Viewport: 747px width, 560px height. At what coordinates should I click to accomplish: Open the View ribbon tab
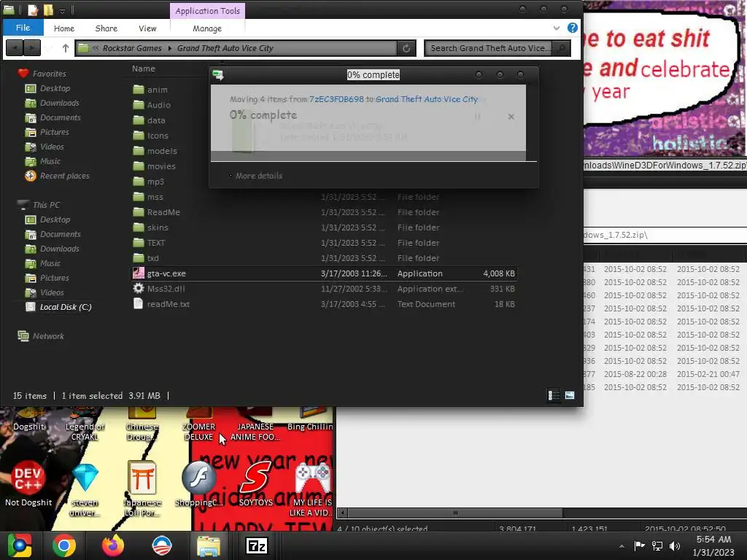coord(147,28)
